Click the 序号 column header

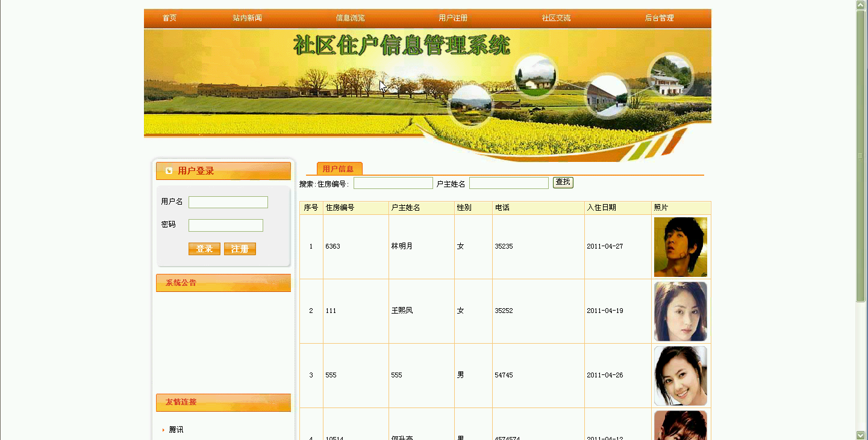point(311,208)
